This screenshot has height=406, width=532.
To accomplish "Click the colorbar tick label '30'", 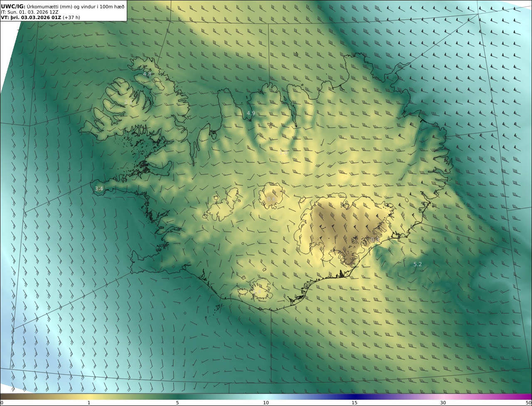I will point(443,403).
